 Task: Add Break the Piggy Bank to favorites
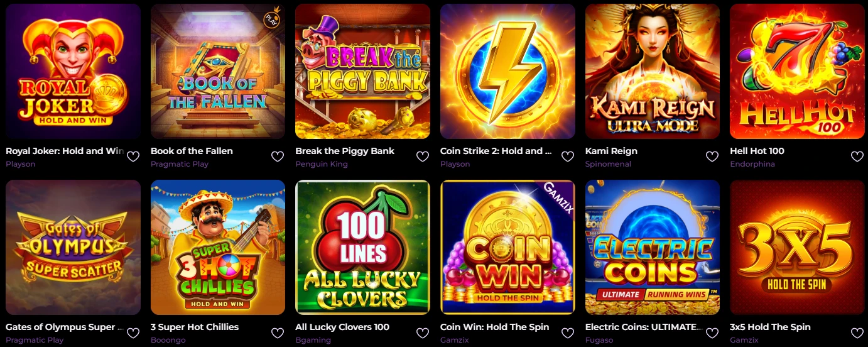pyautogui.click(x=423, y=157)
